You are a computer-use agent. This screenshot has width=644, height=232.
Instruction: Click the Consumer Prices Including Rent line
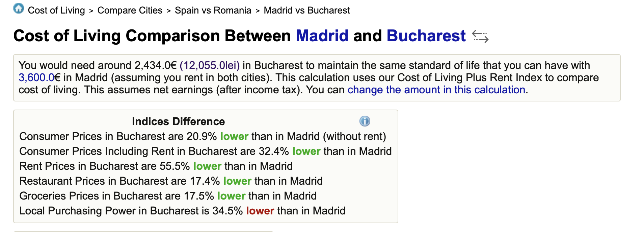[205, 151]
